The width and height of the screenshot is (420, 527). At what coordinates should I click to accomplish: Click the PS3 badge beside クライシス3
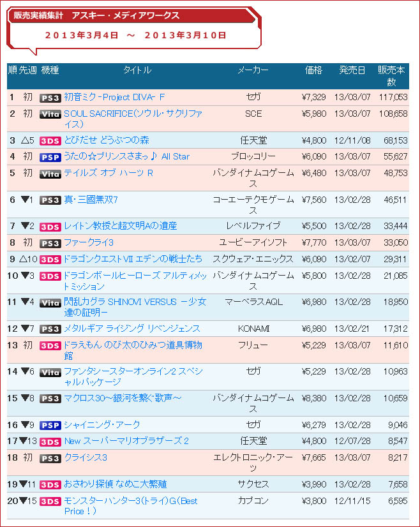pos(50,459)
